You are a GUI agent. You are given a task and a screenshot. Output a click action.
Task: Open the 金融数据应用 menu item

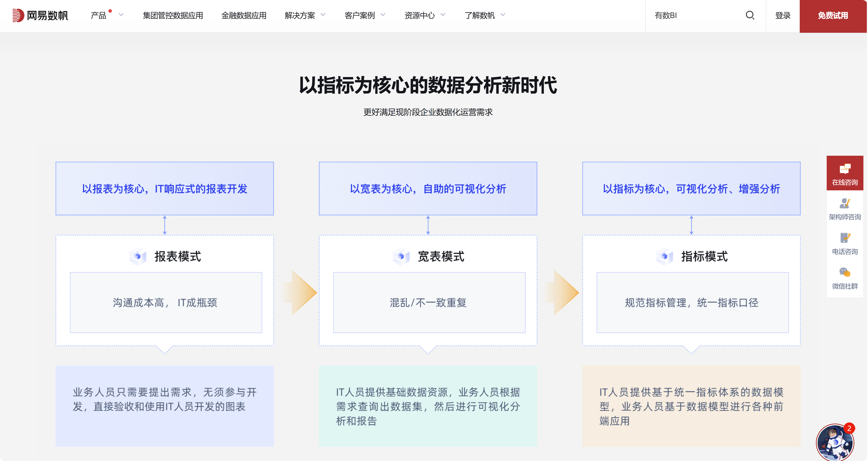click(x=244, y=15)
